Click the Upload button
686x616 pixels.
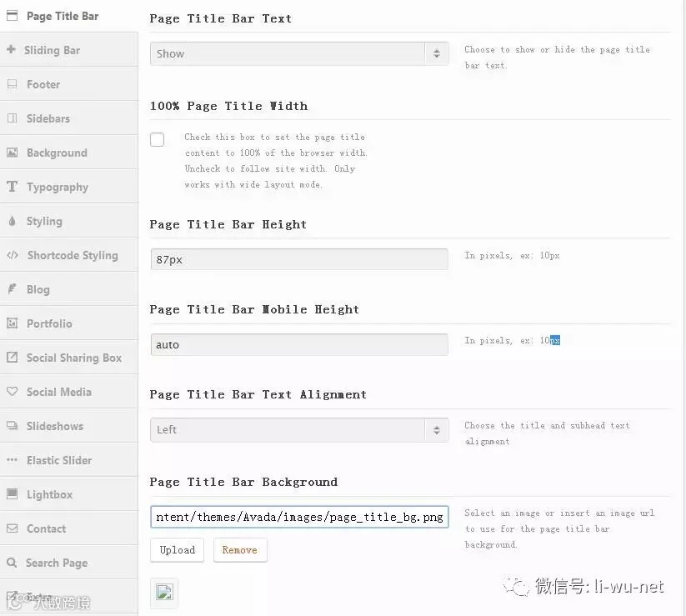(x=178, y=550)
